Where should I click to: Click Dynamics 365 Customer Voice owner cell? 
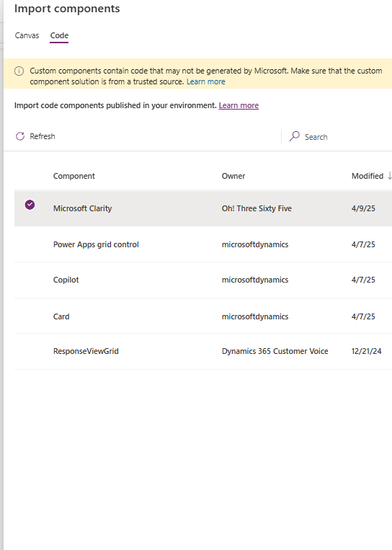coord(275,351)
